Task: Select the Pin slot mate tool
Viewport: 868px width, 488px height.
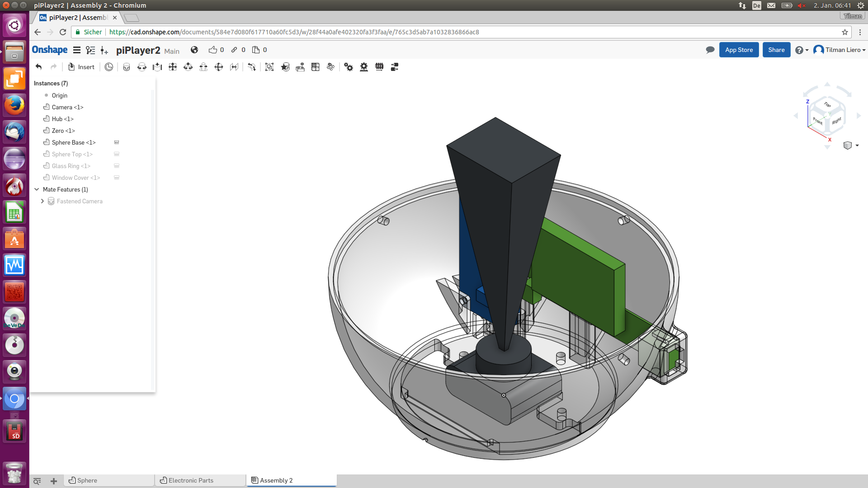Action: click(203, 67)
